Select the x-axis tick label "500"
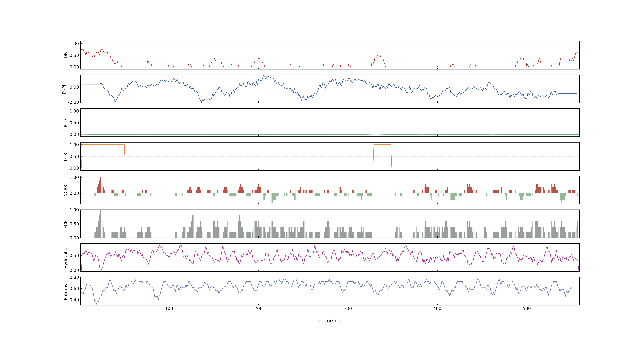This screenshot has height=343, width=644. (x=527, y=309)
